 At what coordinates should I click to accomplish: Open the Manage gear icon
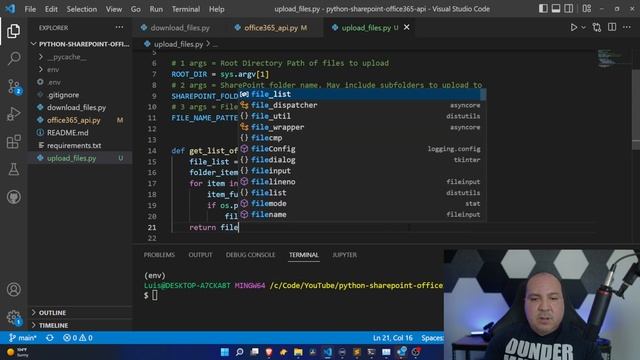pos(13,317)
